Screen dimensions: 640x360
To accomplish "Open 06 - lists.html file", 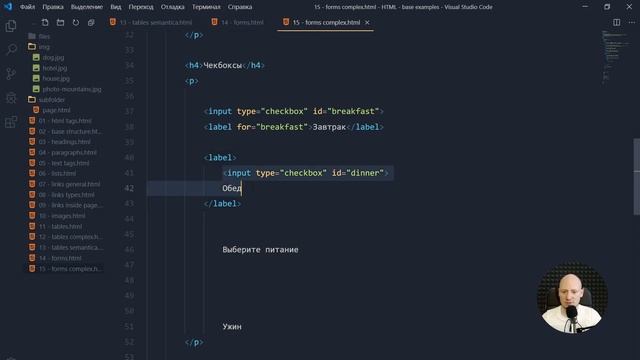I will [57, 173].
